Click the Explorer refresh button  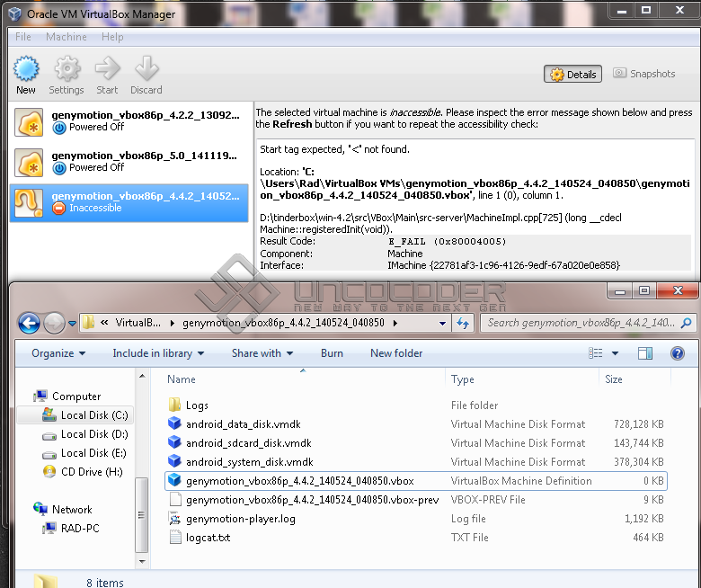point(463,323)
